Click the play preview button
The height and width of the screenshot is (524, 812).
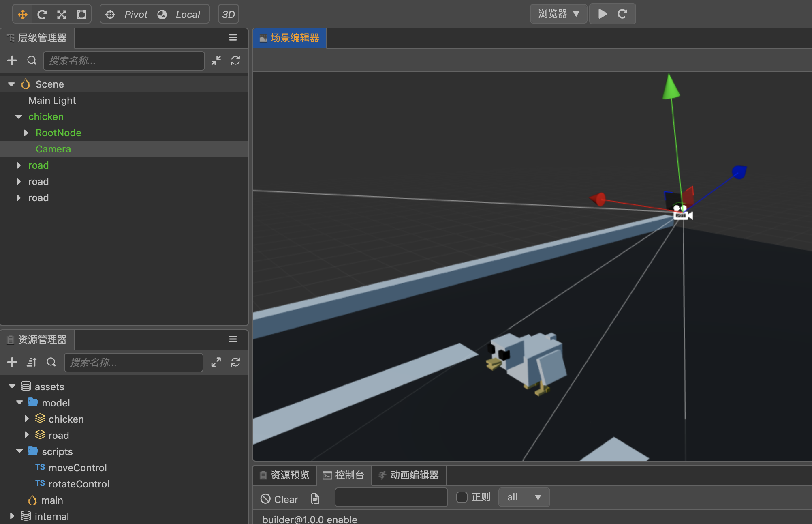[x=603, y=14]
